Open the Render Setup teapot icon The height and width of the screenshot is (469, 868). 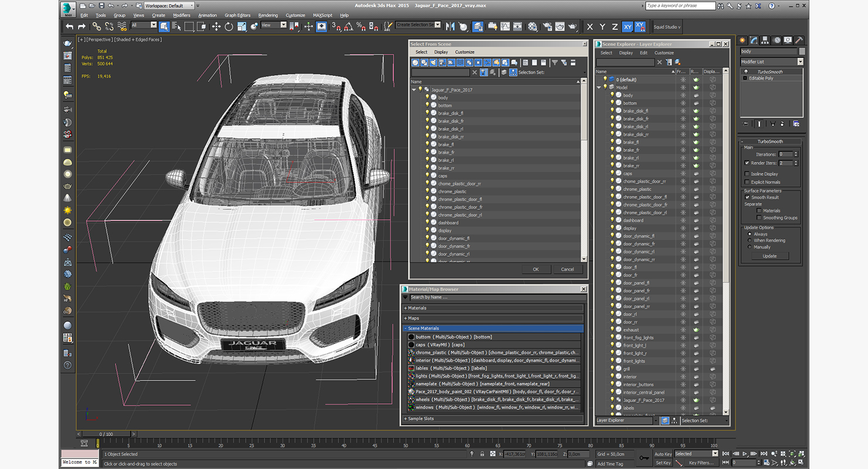click(x=547, y=26)
